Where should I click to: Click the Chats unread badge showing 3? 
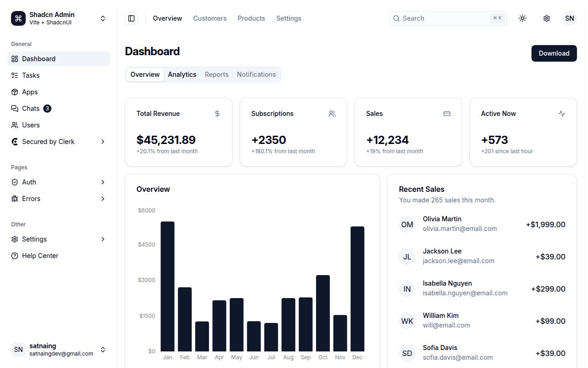coord(47,109)
